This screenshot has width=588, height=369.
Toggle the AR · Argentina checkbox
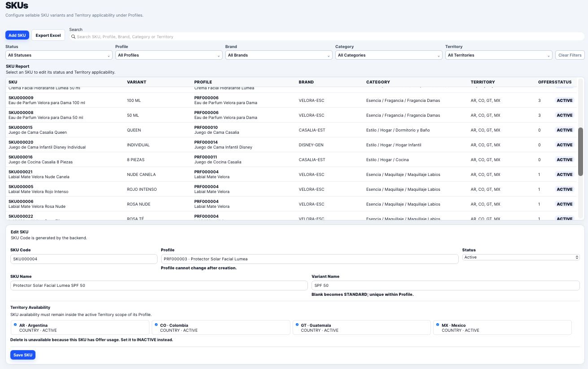coord(15,324)
